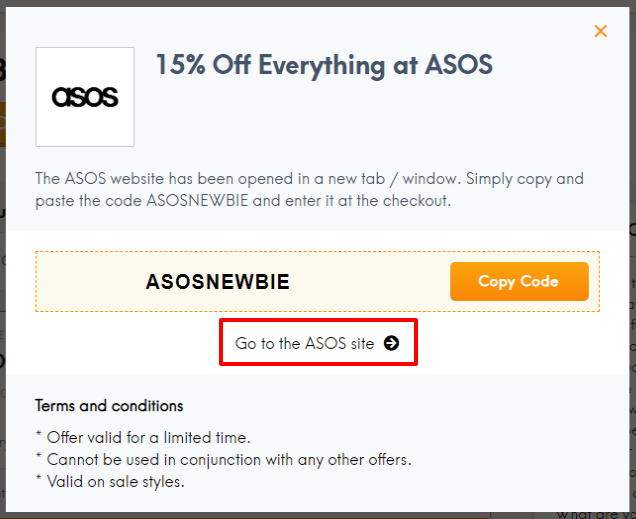
Task: Open the Go to the ASOS site link
Action: [305, 343]
